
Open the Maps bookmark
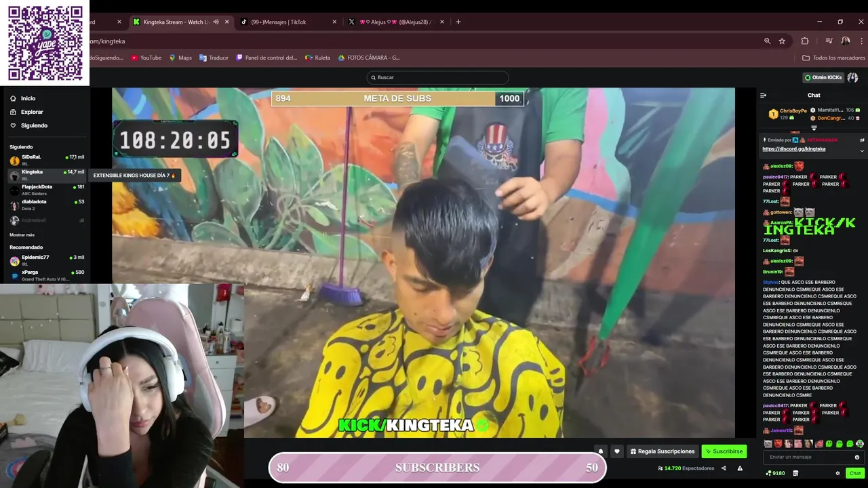180,58
